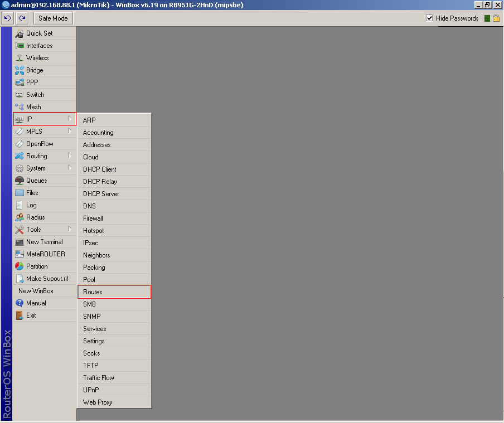Screen dimensions: 504x423
Task: Open the Partition pie icon
Action: (20, 266)
